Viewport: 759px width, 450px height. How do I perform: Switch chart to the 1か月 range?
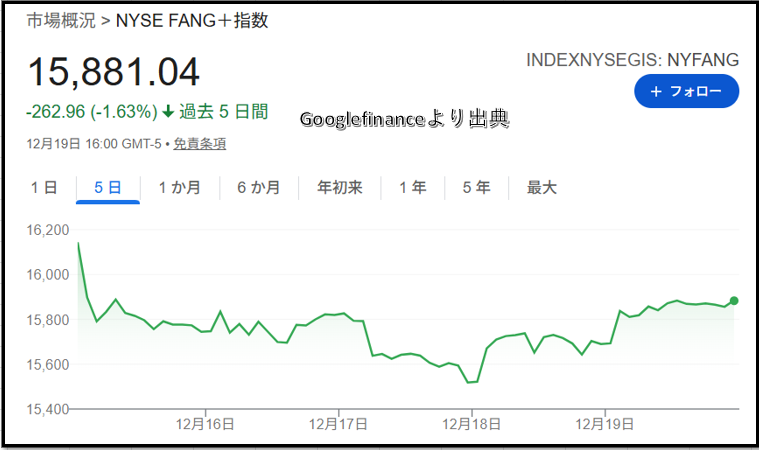[x=179, y=187]
